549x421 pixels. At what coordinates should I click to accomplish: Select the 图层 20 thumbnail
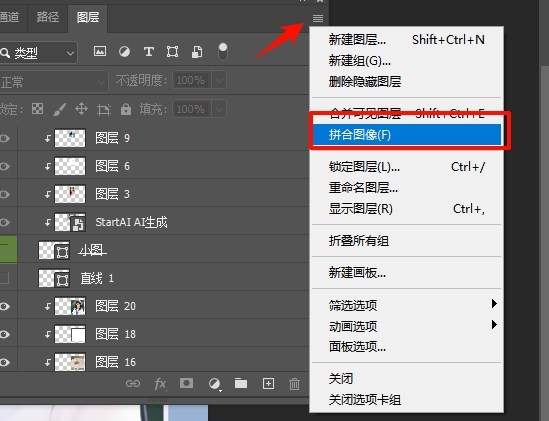pos(70,306)
